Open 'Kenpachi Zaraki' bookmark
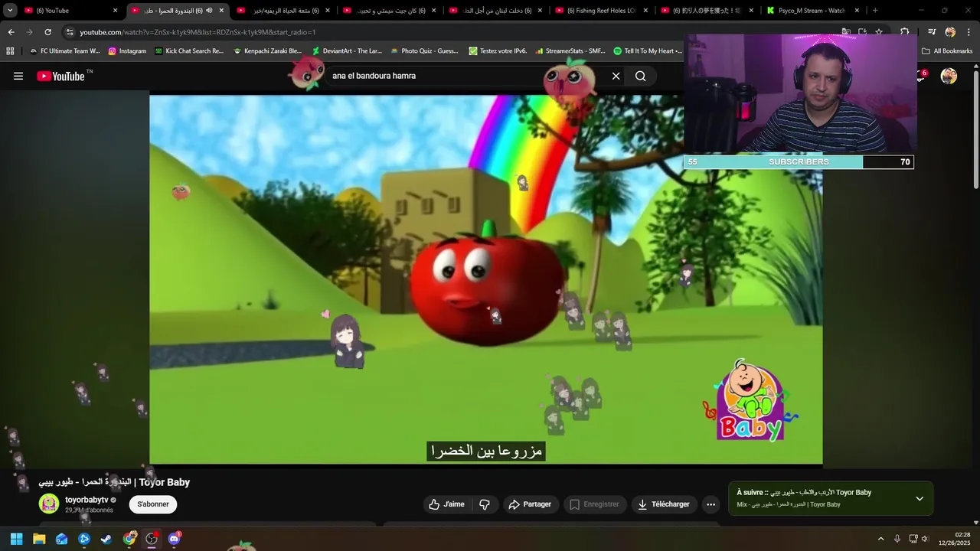This screenshot has height=551, width=980. (x=267, y=51)
